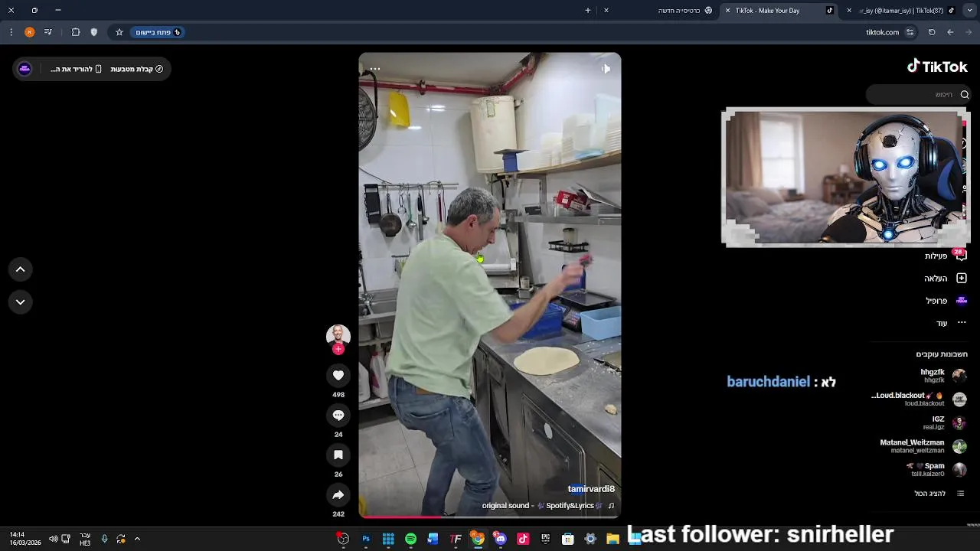The image size is (980, 551).
Task: Open Word from the taskbar
Action: 433,539
